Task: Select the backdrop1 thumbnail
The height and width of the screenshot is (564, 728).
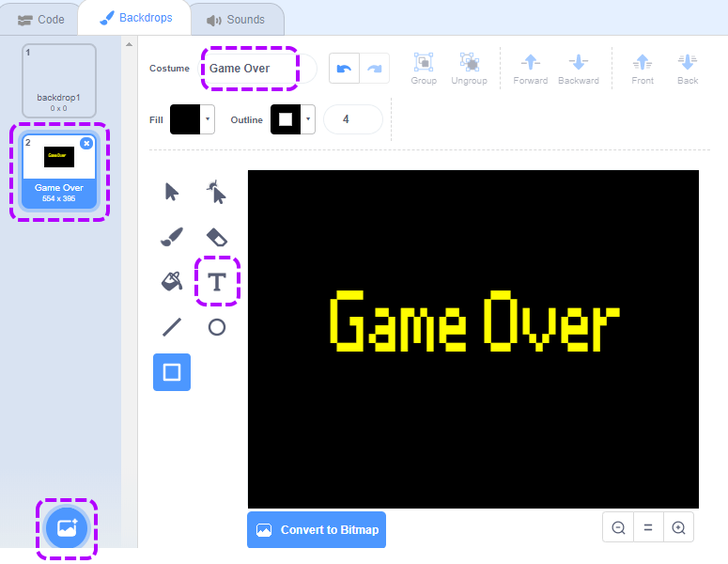Action: click(x=59, y=81)
